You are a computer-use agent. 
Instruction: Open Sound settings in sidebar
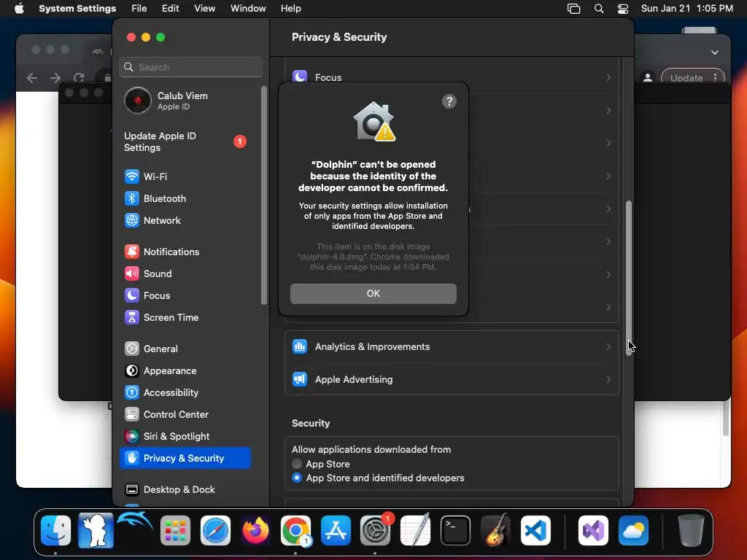point(185,274)
